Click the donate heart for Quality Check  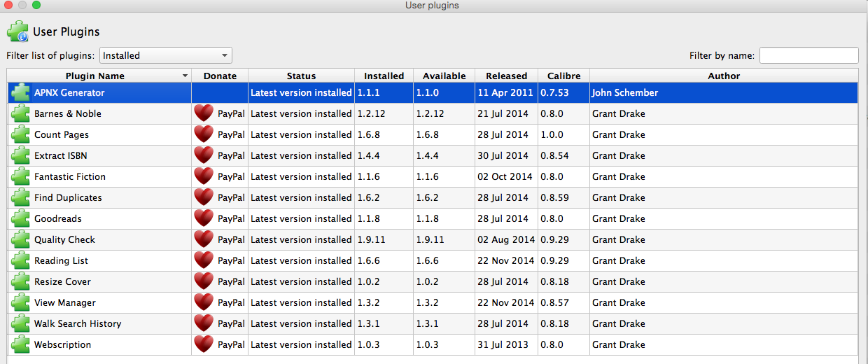click(204, 239)
